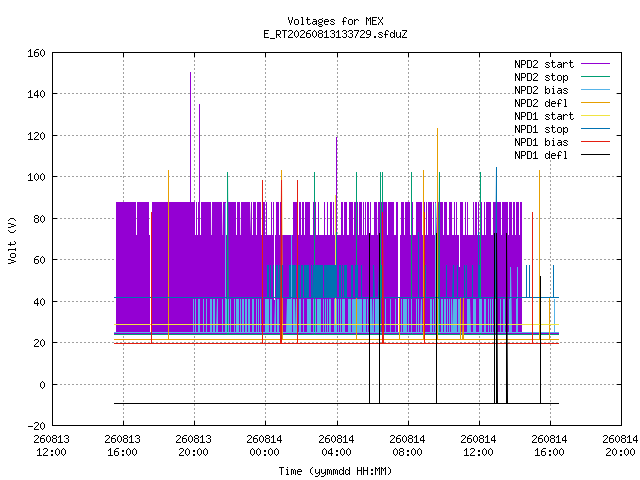This screenshot has height=480, width=640.
Task: Click the 'NPD1 start' legend label
Action: [x=544, y=116]
